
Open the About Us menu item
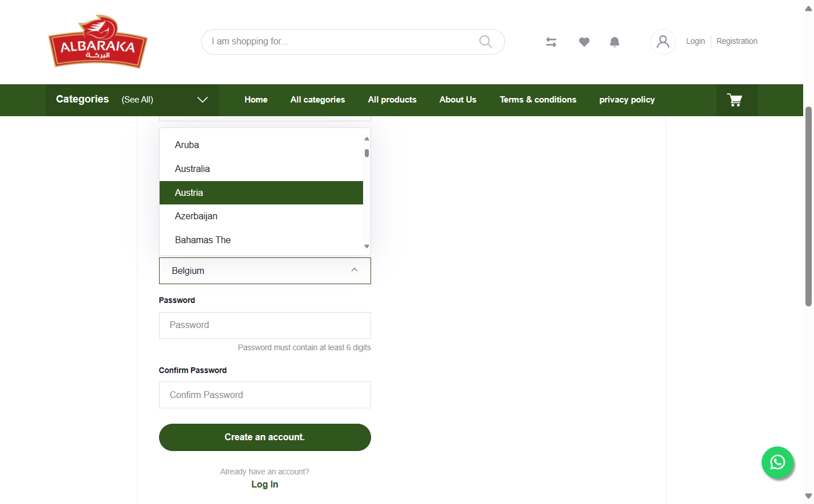[x=458, y=100]
